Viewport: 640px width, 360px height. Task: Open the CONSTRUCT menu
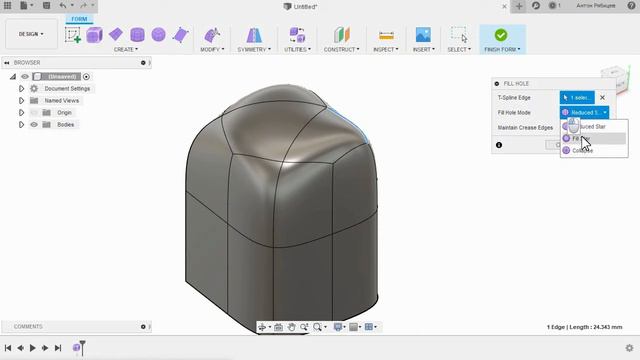(x=342, y=49)
